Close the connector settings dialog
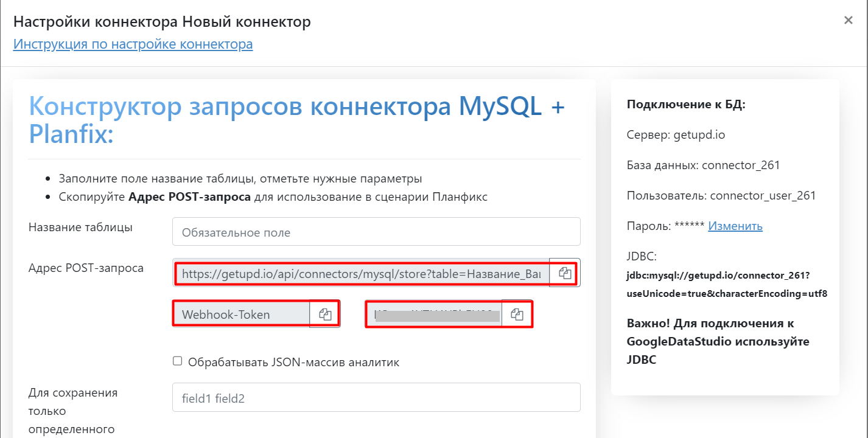 [x=848, y=20]
